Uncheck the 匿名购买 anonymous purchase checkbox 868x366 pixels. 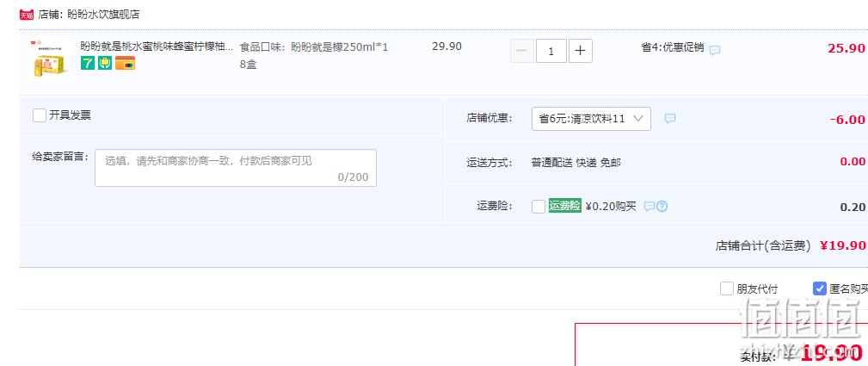coord(820,288)
